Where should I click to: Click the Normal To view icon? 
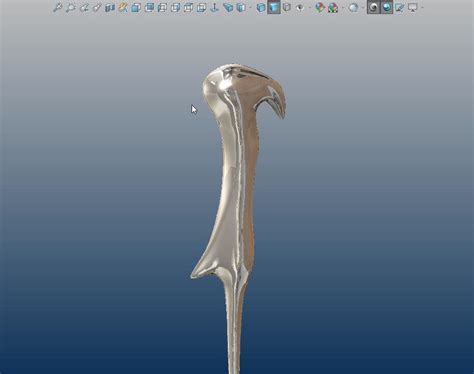coord(215,8)
